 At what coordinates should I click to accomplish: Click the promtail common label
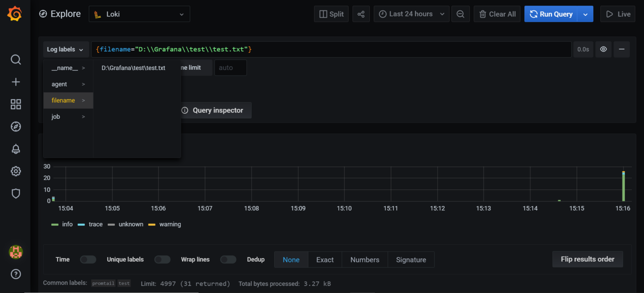(x=103, y=283)
